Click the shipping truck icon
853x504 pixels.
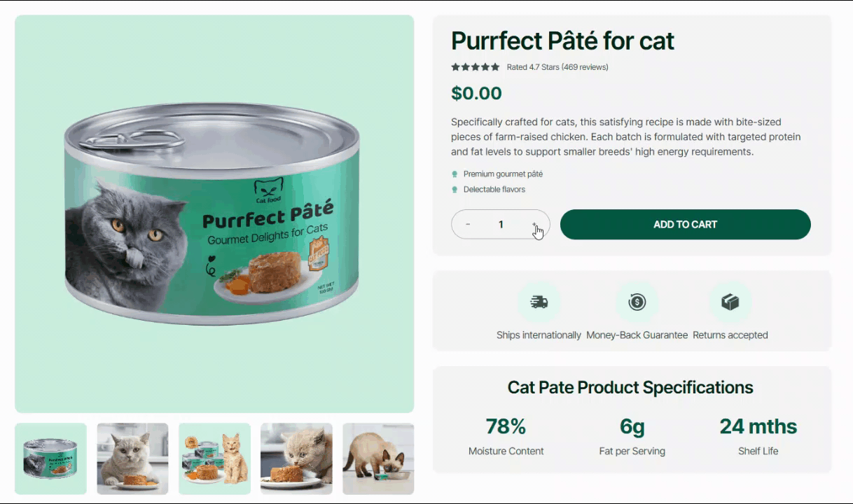coord(539,302)
